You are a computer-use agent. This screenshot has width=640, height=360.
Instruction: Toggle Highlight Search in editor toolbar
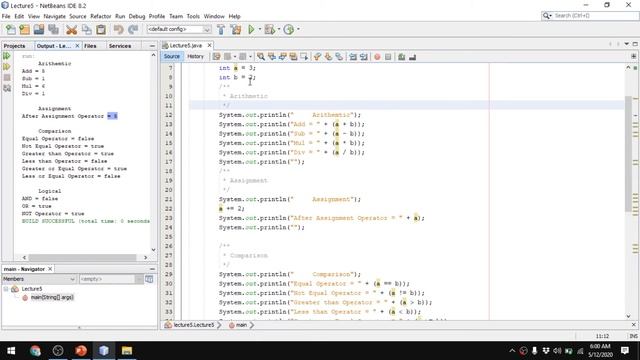293,57
